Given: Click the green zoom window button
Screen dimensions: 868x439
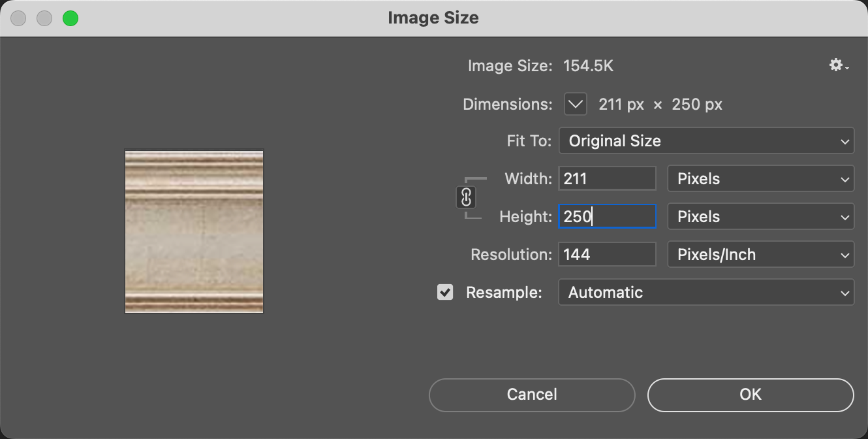Looking at the screenshot, I should (70, 18).
